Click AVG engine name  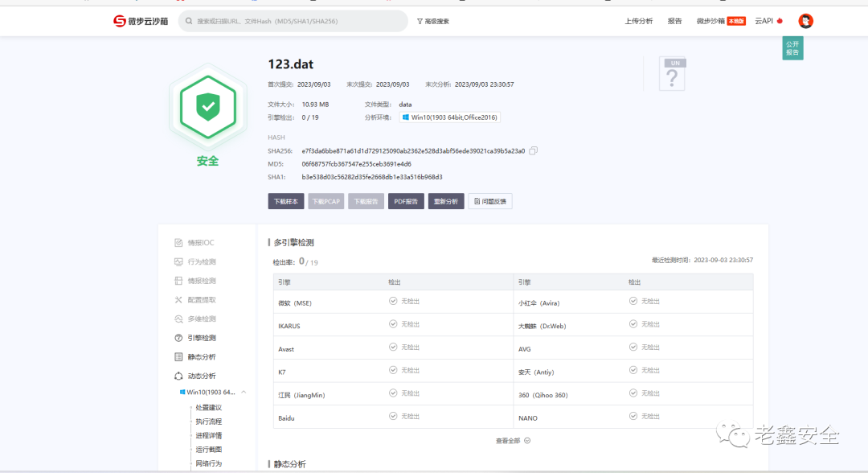coord(524,349)
